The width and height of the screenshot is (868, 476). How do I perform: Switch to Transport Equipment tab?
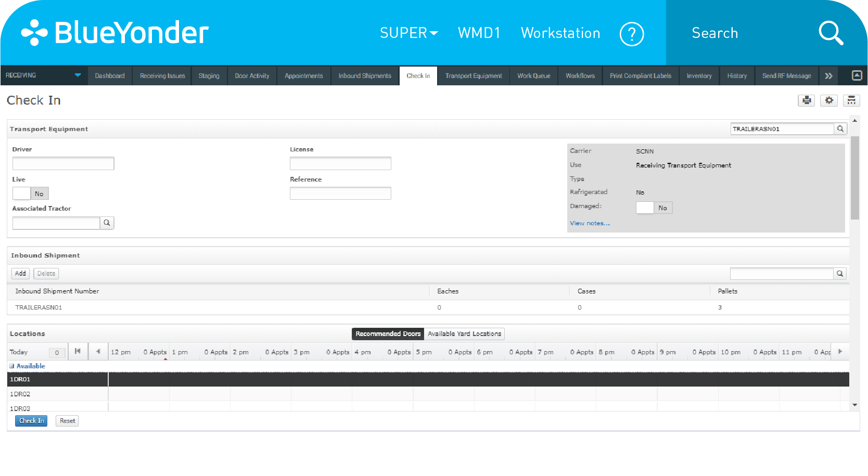[474, 76]
